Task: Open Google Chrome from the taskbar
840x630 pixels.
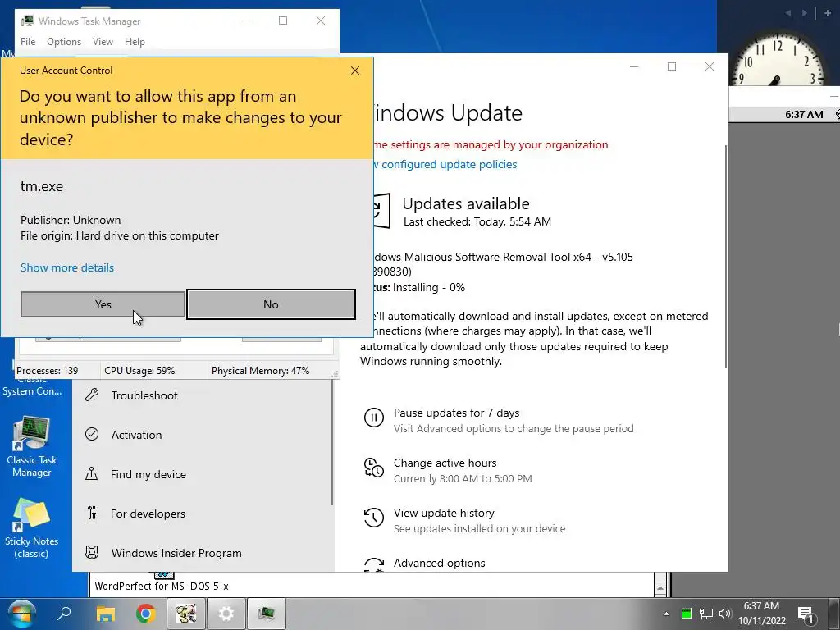Action: point(146,614)
